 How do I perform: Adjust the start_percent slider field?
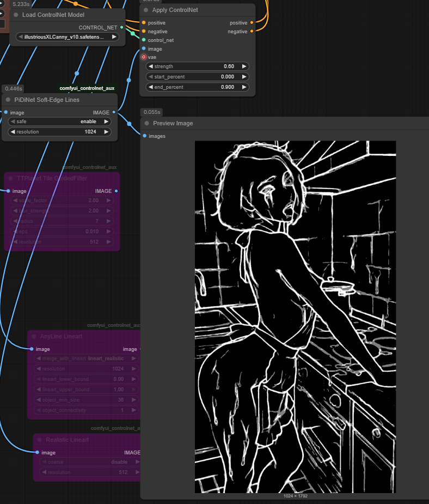(198, 77)
